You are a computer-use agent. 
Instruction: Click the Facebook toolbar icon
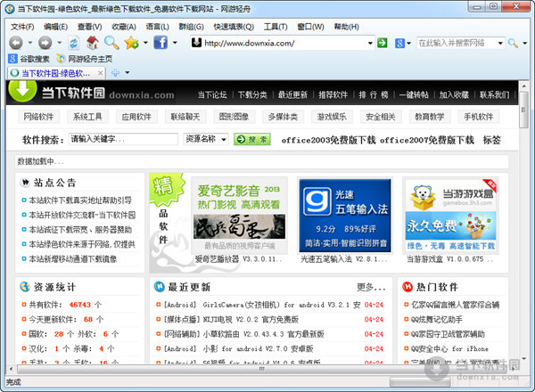[160, 43]
